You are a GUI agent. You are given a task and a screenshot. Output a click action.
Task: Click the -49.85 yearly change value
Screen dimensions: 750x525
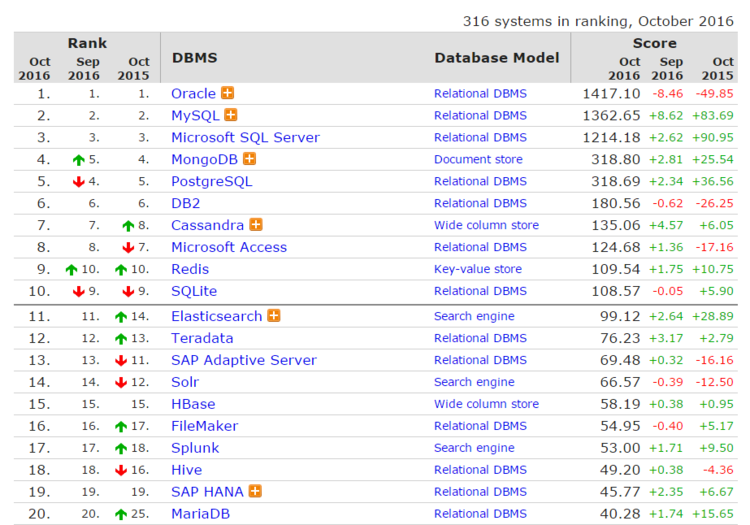(x=714, y=94)
